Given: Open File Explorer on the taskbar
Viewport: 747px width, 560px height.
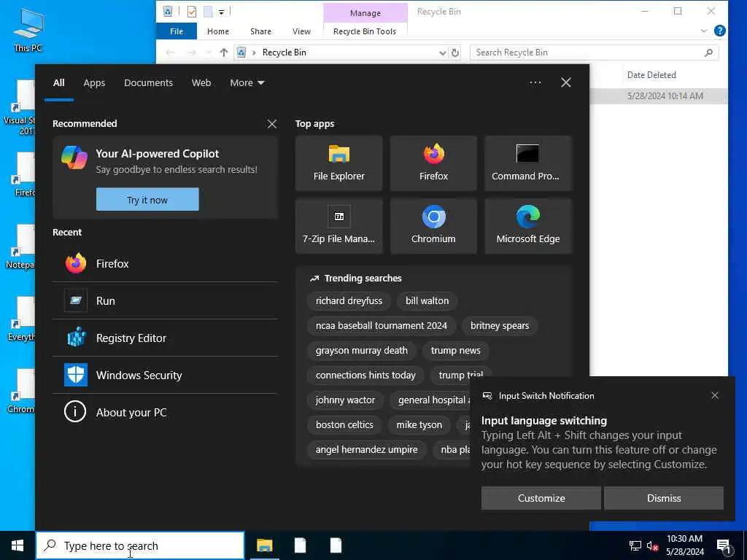Looking at the screenshot, I should tap(264, 545).
